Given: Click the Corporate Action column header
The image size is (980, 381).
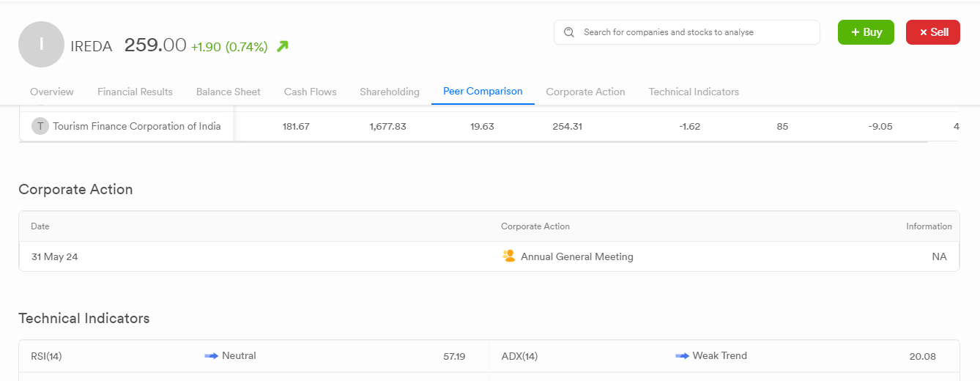Looking at the screenshot, I should (x=535, y=226).
